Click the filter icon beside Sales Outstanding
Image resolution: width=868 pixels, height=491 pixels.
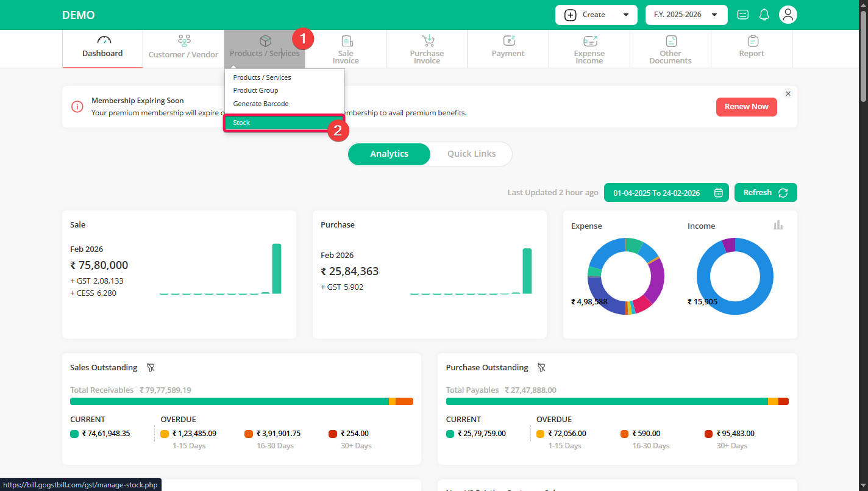coord(151,368)
